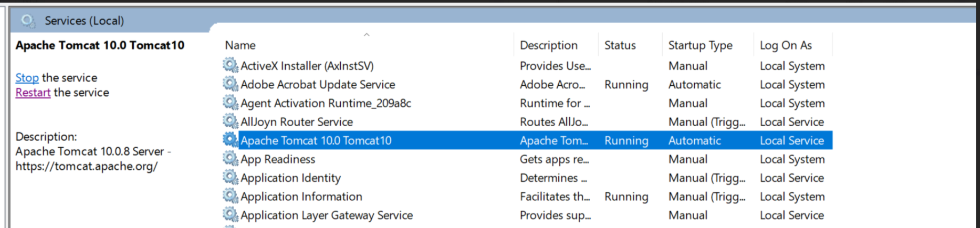Click the Agent Activation Runtime gear icon
The height and width of the screenshot is (228, 980).
pos(230,103)
